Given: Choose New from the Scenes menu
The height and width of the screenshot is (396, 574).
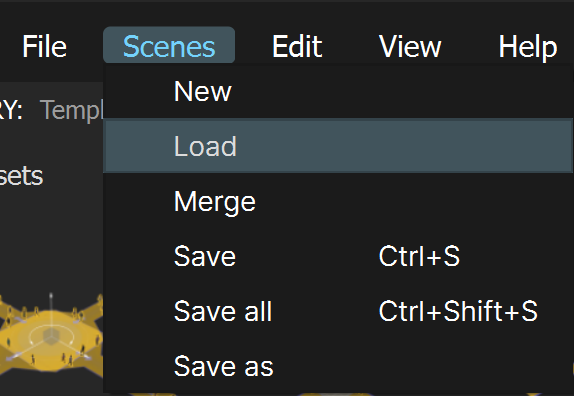Looking at the screenshot, I should [338, 91].
